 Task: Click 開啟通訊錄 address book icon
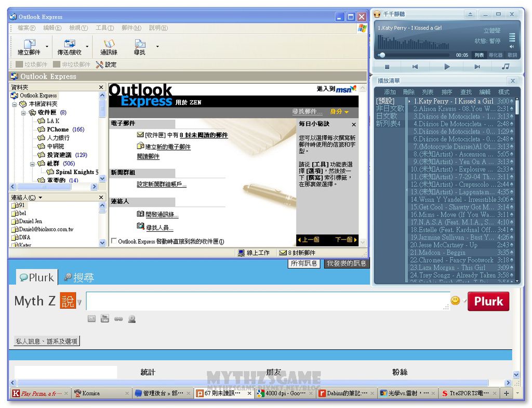[140, 214]
